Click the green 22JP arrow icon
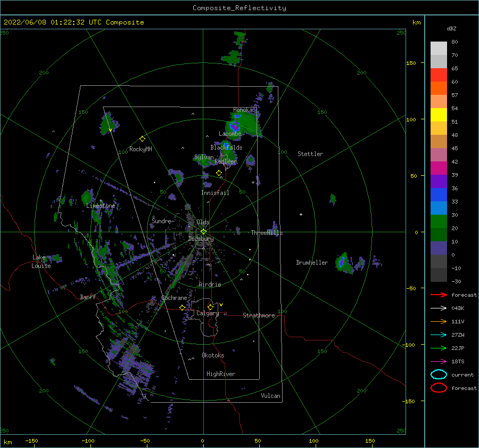479x448 pixels. point(439,348)
